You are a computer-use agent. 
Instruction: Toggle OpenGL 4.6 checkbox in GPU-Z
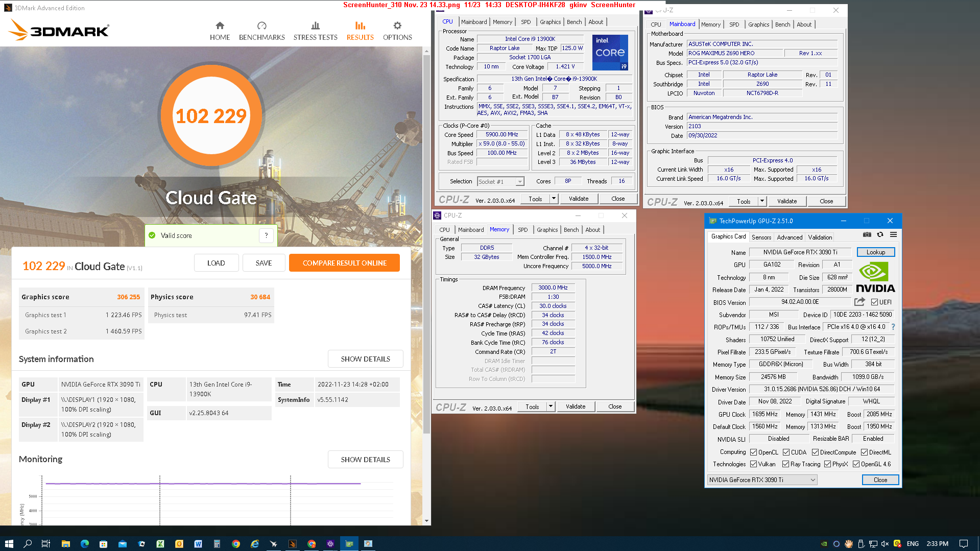856,464
